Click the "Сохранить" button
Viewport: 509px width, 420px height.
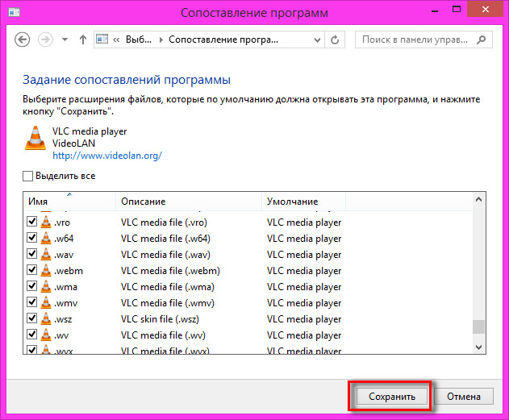(392, 397)
